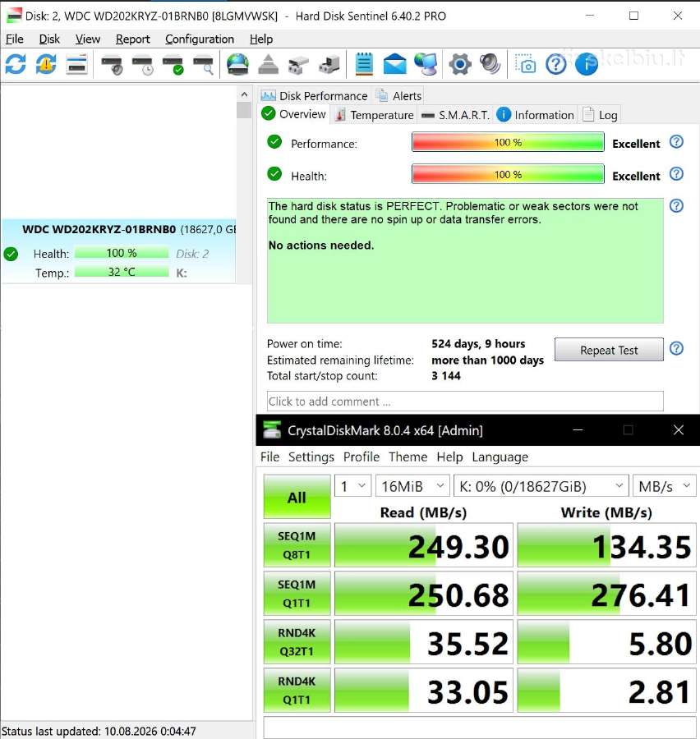
Task: Select the Overview tab
Action: point(293,114)
